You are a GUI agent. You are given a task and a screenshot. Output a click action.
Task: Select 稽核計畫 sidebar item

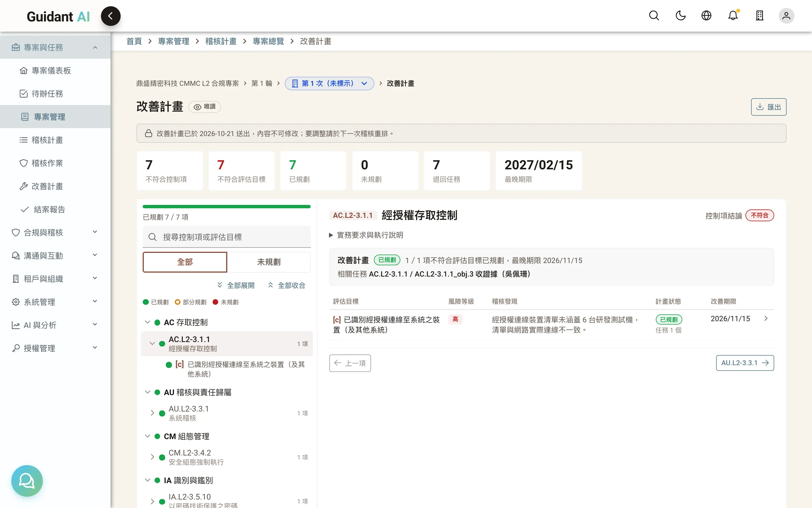(55, 140)
